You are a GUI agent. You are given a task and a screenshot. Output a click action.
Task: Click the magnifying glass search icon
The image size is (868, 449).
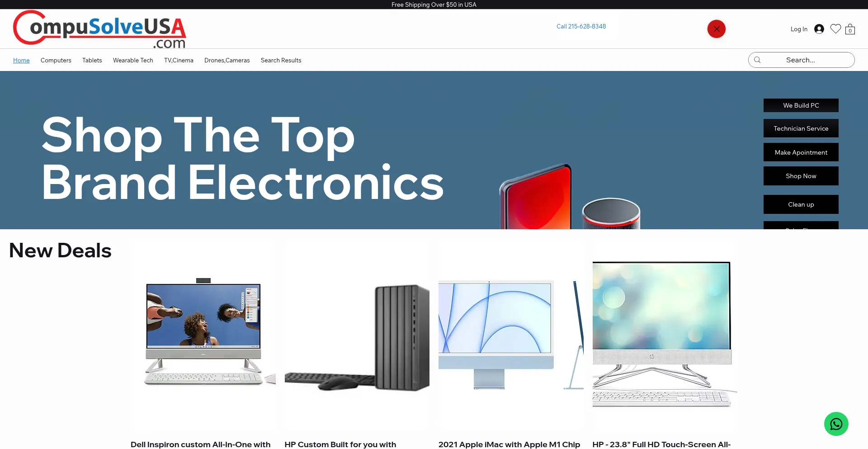pyautogui.click(x=758, y=60)
